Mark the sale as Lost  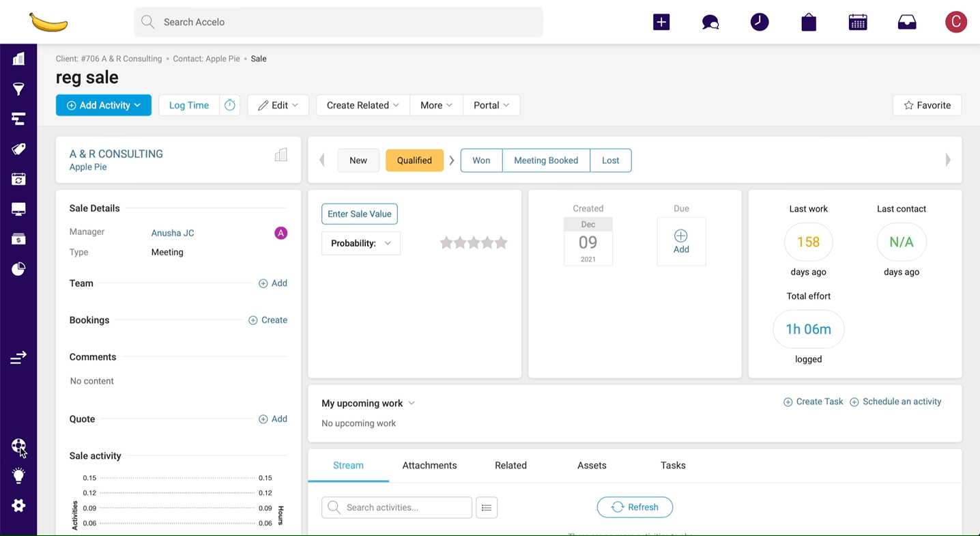611,160
